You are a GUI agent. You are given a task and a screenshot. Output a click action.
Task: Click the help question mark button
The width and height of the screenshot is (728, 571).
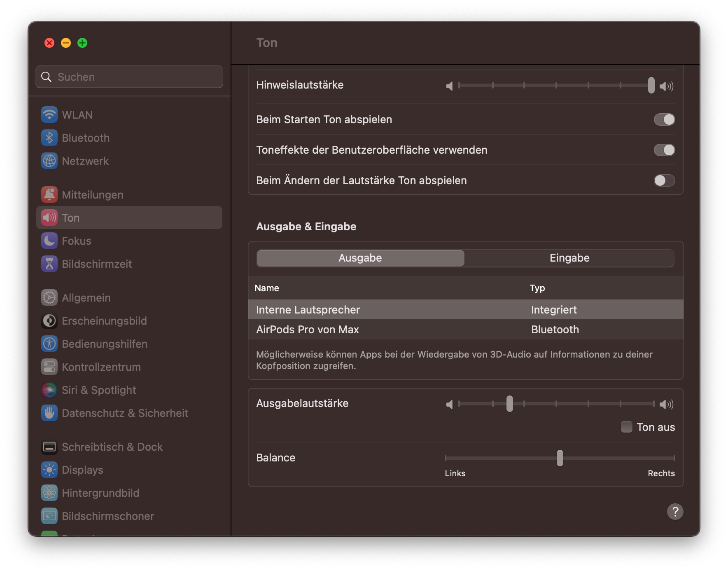pyautogui.click(x=675, y=512)
